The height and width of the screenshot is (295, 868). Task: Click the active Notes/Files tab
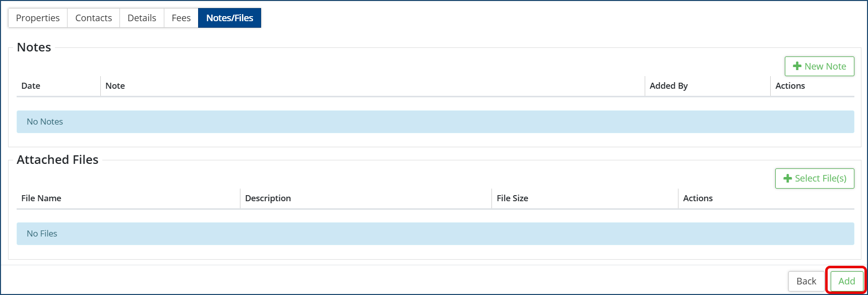(x=229, y=18)
